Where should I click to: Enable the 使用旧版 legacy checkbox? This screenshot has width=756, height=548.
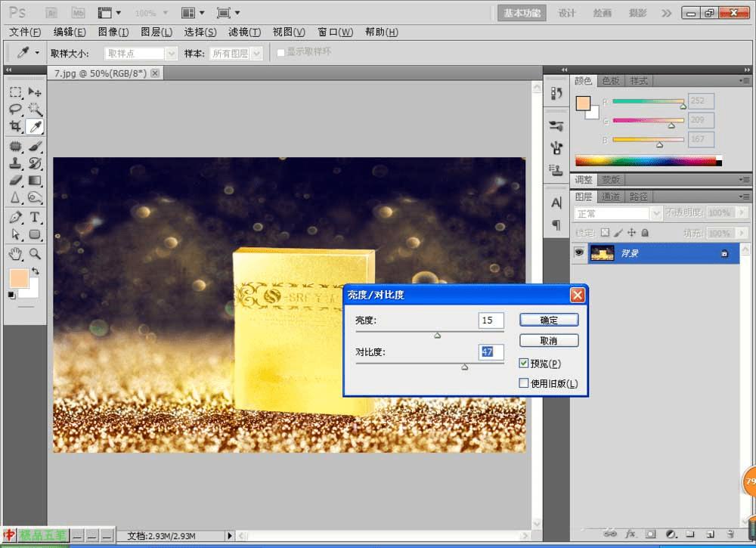point(524,384)
